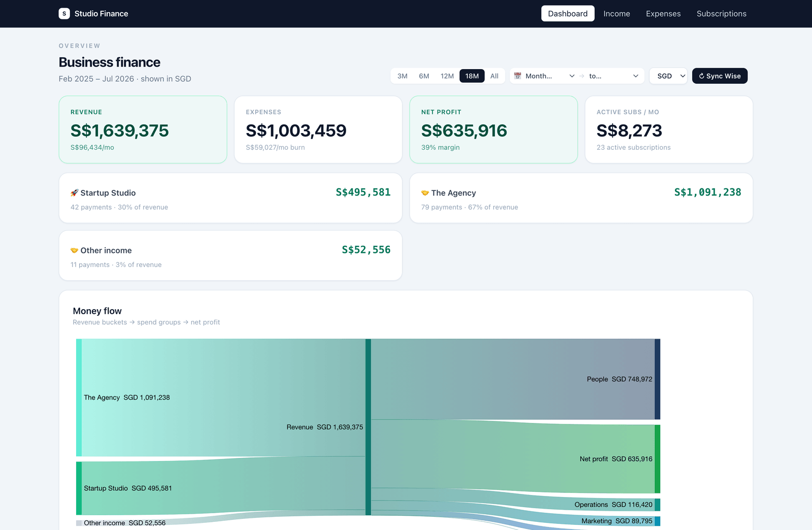Click 'Marketing SGD 89,795' Sankey label
This screenshot has width=812, height=530.
617,521
